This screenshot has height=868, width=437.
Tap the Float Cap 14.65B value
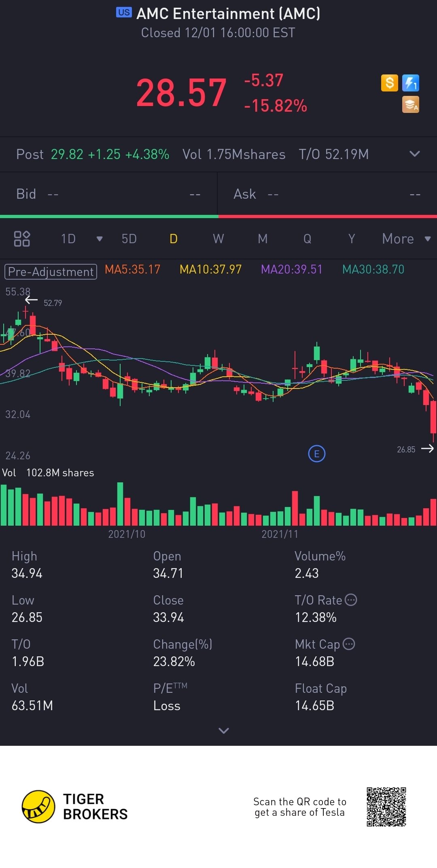point(314,706)
